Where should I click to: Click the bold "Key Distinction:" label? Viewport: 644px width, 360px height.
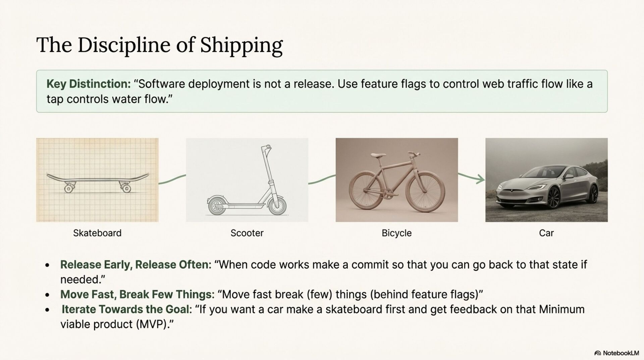tap(89, 84)
